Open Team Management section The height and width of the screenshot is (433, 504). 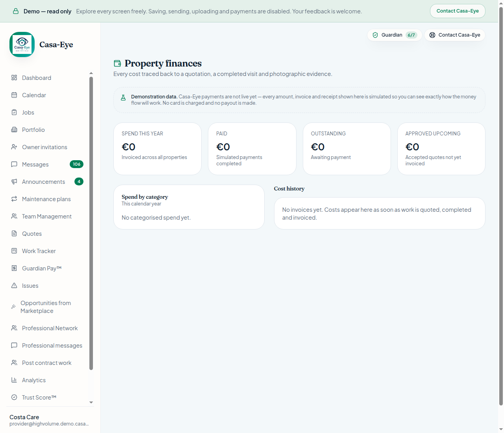(x=47, y=216)
